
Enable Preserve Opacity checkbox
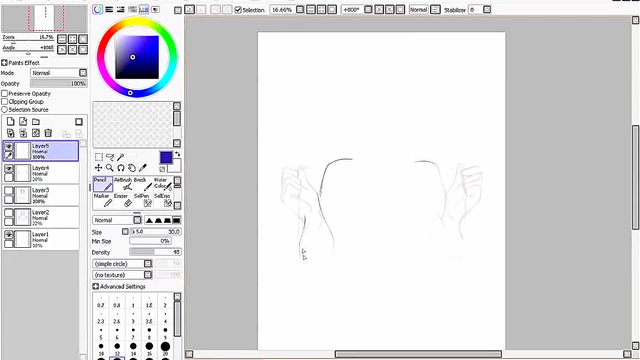5,93
